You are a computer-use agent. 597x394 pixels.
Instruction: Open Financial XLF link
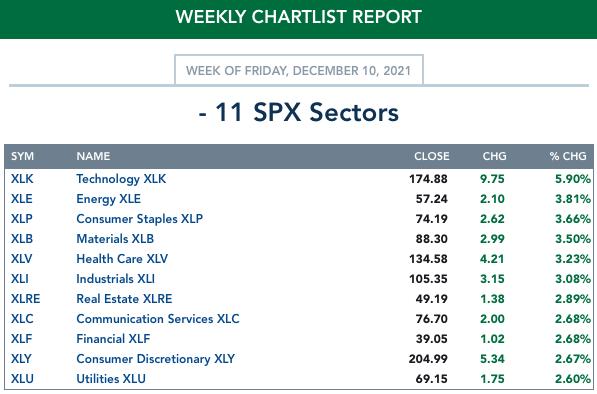(x=113, y=339)
